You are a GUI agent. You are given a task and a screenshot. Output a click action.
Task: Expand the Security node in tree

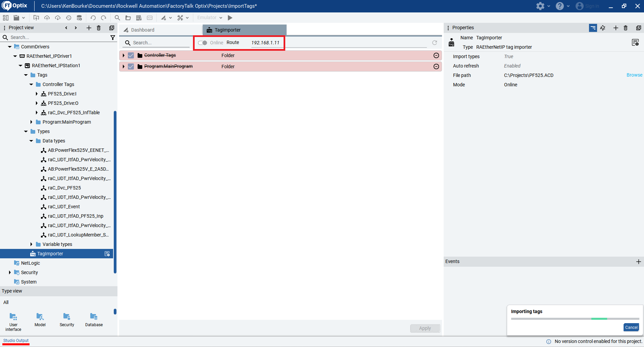pos(10,272)
